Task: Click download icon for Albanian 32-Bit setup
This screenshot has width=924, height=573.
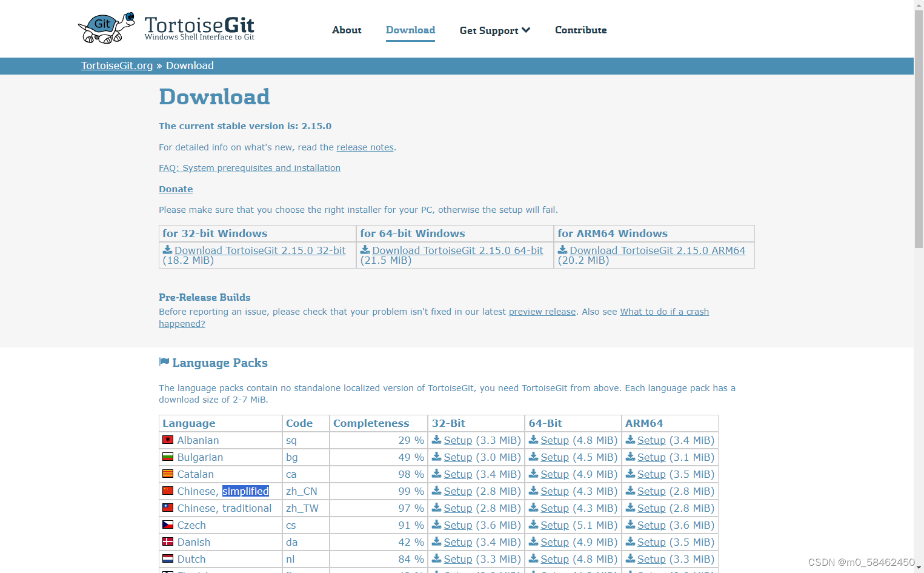Action: pyautogui.click(x=437, y=440)
